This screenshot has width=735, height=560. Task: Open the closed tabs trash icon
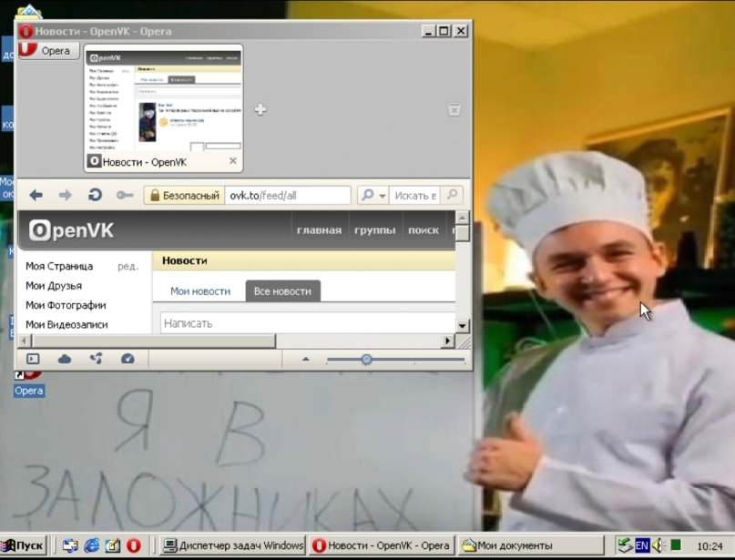click(454, 109)
